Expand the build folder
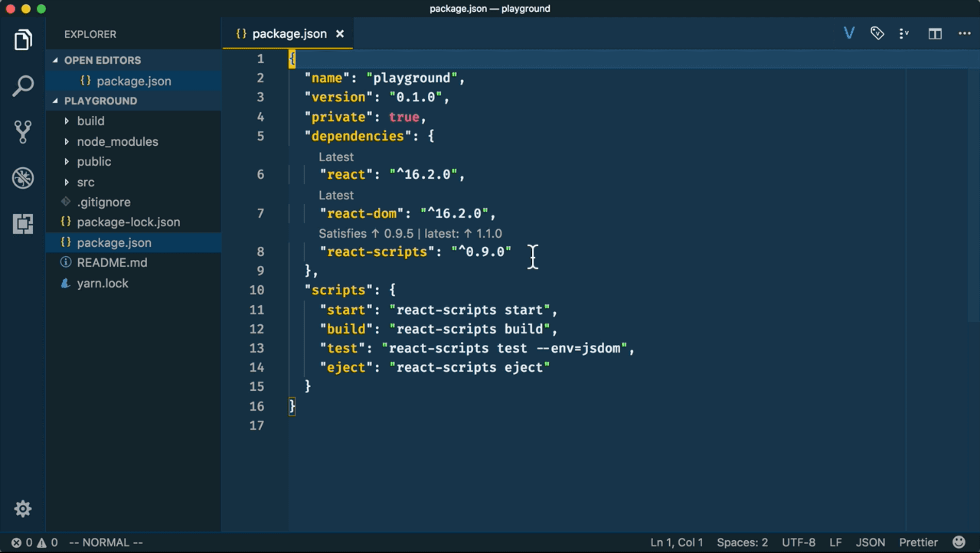This screenshot has width=980, height=553. (133, 121)
